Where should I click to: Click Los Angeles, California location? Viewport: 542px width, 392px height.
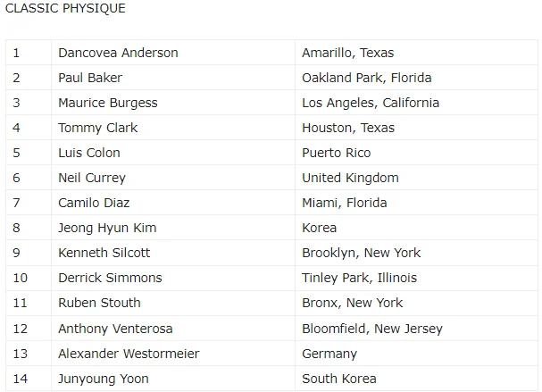(x=370, y=103)
